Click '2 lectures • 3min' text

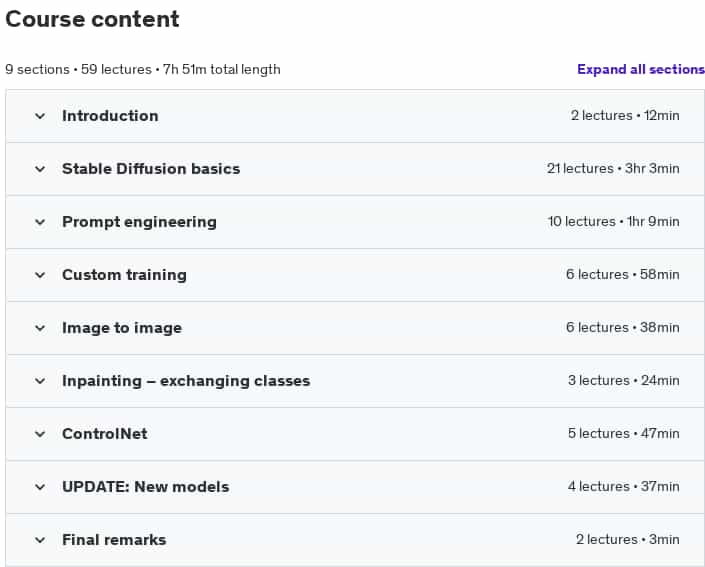[x=628, y=540]
